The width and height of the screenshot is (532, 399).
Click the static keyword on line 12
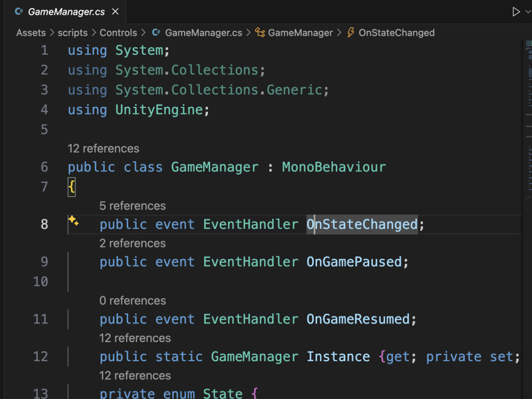coord(179,356)
